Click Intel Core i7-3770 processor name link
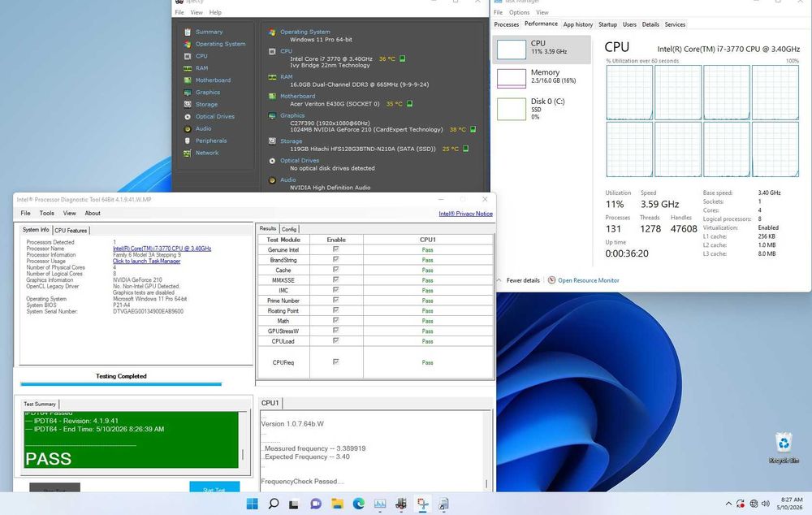The height and width of the screenshot is (515, 812). click(162, 249)
